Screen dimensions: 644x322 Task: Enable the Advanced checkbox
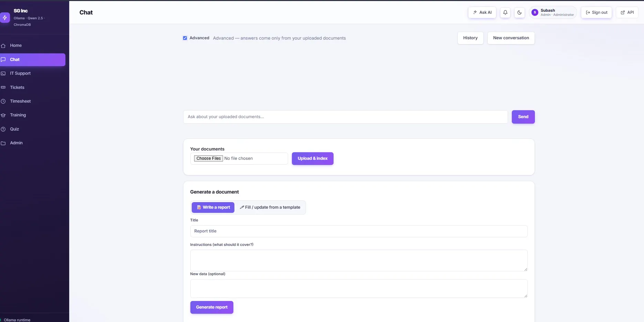[185, 38]
